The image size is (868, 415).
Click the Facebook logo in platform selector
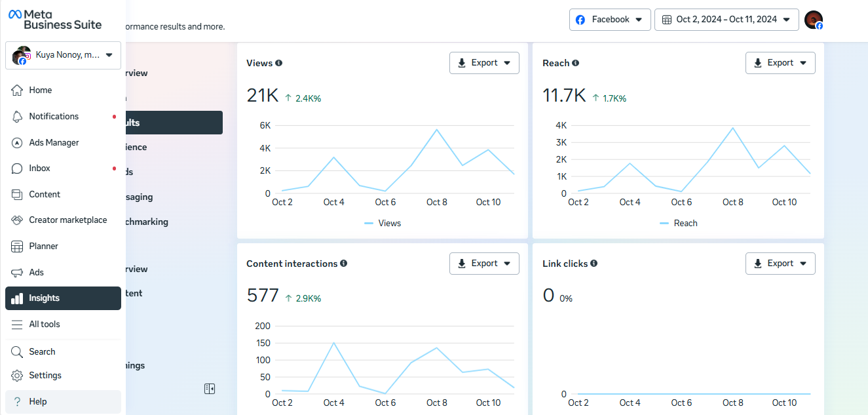580,20
